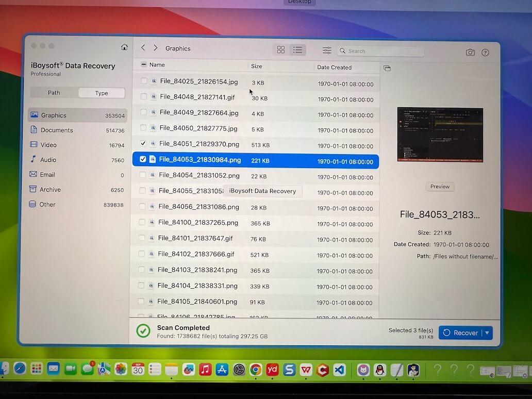
Task: Click the preview thumbnail image
Action: (x=440, y=135)
